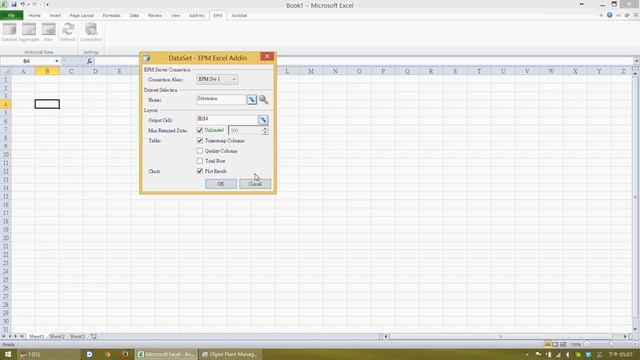This screenshot has height=360, width=640.
Task: Select Normal view icon in status bar
Action: click(547, 344)
